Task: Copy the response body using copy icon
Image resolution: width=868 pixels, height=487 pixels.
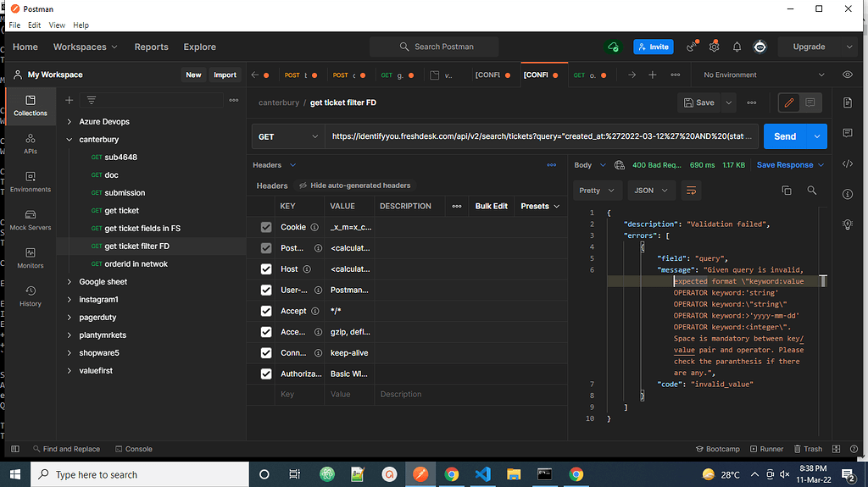Action: [786, 191]
